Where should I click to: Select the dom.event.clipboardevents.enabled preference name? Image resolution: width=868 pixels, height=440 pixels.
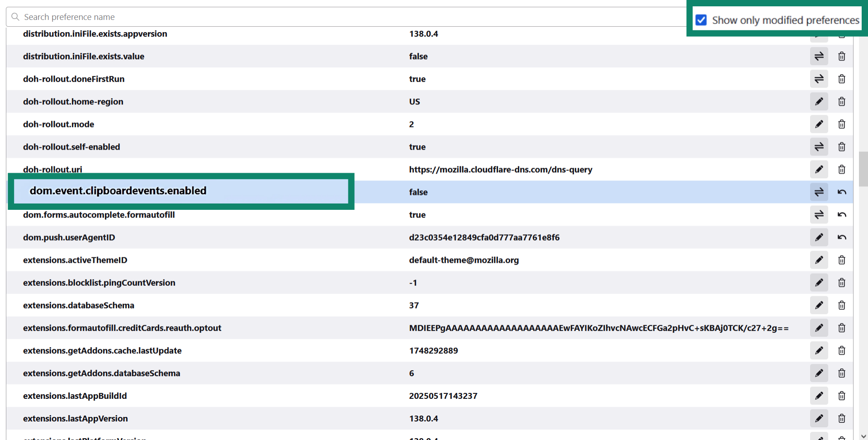118,191
